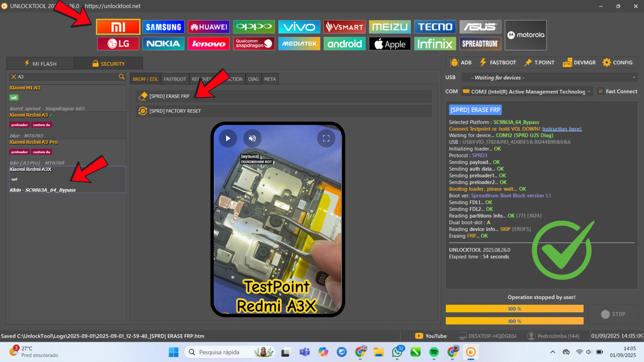
Task: Select the Qualcomm Snapdragon tile
Action: coord(254,43)
